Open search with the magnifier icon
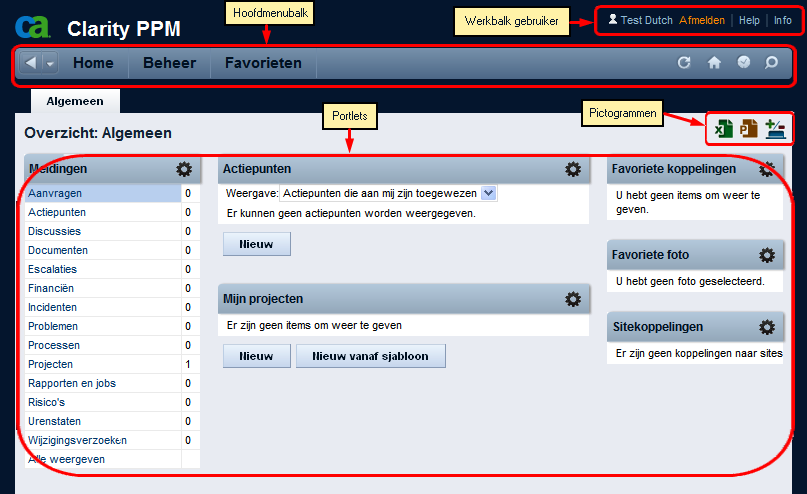This screenshot has width=807, height=494. coord(771,63)
